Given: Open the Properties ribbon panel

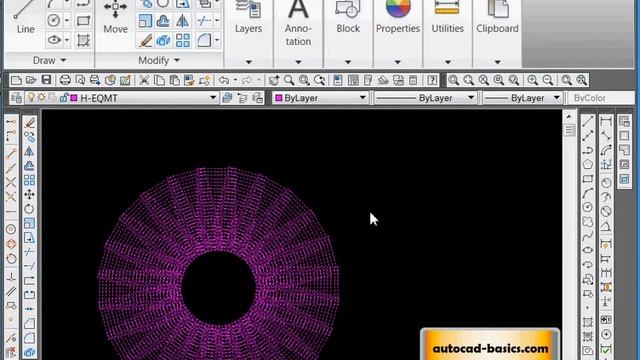Looking at the screenshot, I should pyautogui.click(x=398, y=33).
